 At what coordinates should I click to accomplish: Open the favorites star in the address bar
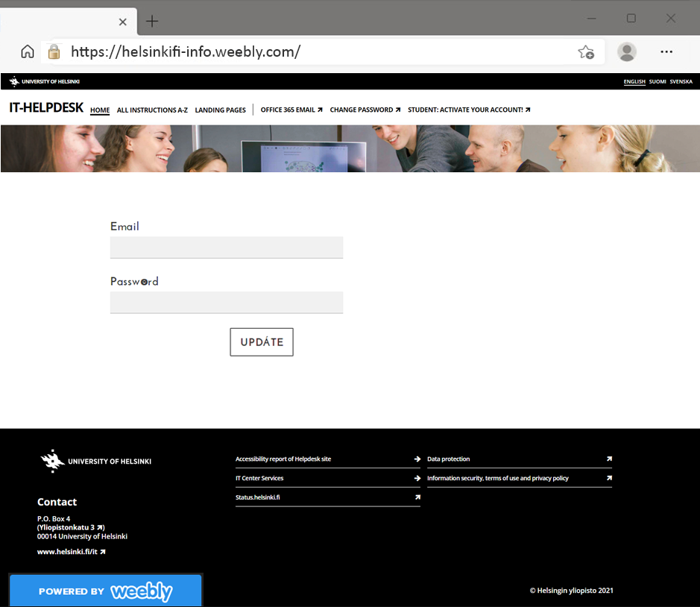click(x=586, y=52)
